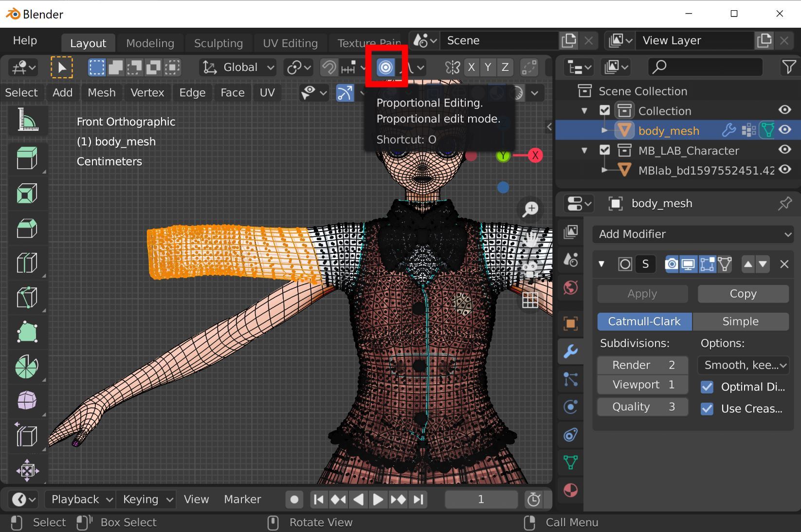
Task: Click the Copy modifier button
Action: [x=743, y=294]
